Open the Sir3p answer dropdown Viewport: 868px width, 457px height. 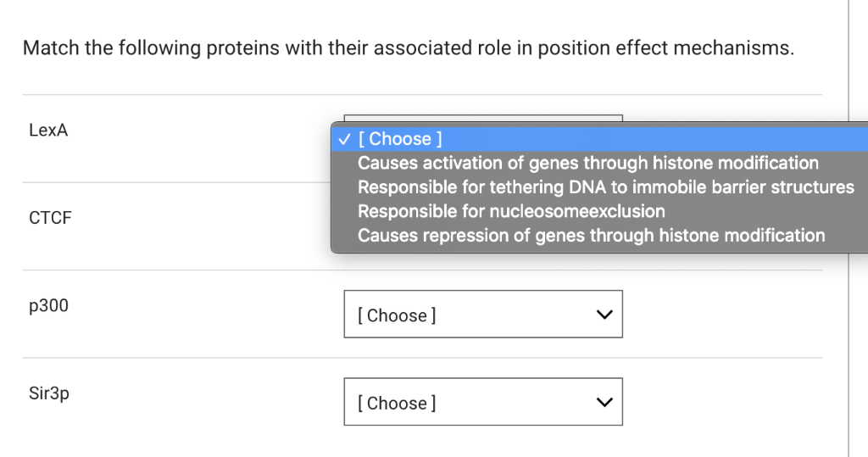pyautogui.click(x=482, y=402)
